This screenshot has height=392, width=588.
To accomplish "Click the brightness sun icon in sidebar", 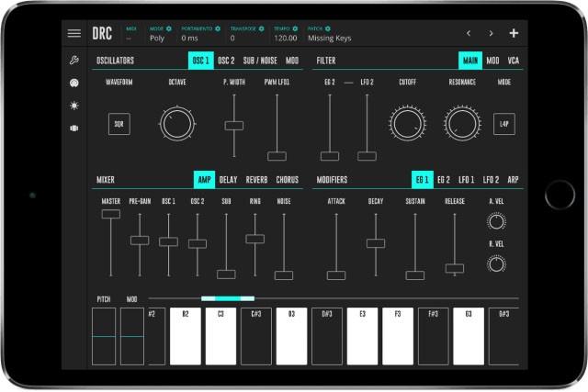I will 74,105.
